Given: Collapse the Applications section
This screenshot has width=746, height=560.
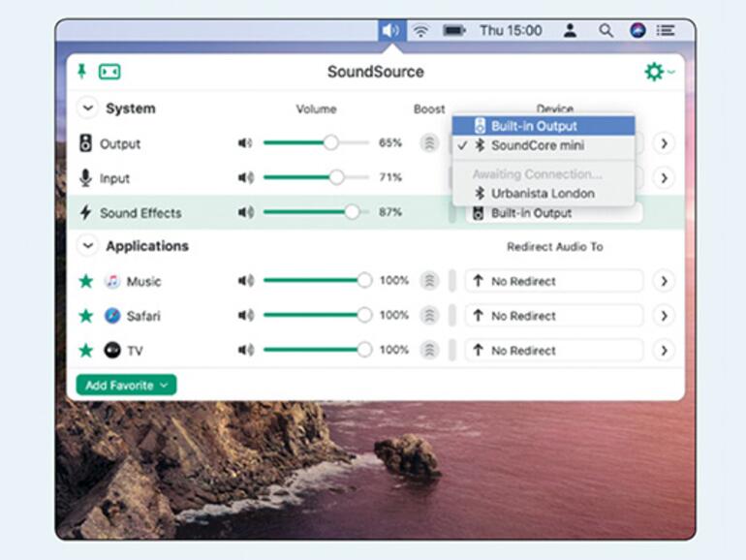Looking at the screenshot, I should [x=87, y=245].
